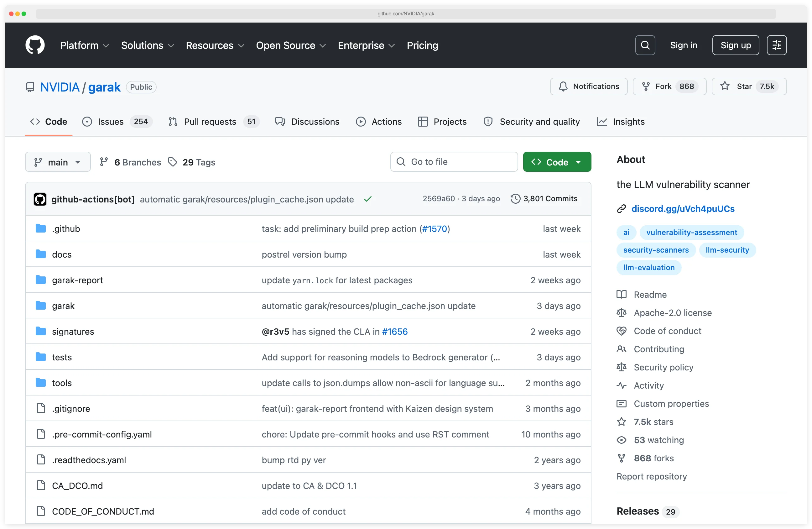This screenshot has height=529, width=812.
Task: Click the github-actions bot avatar
Action: click(x=40, y=199)
